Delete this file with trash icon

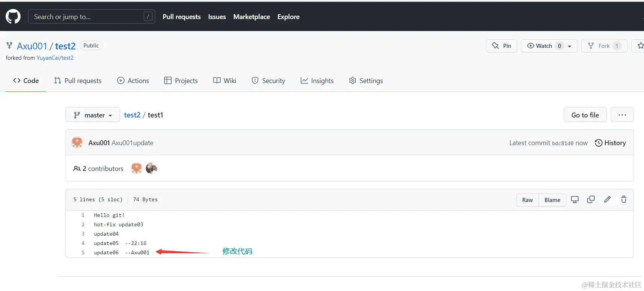(624, 200)
